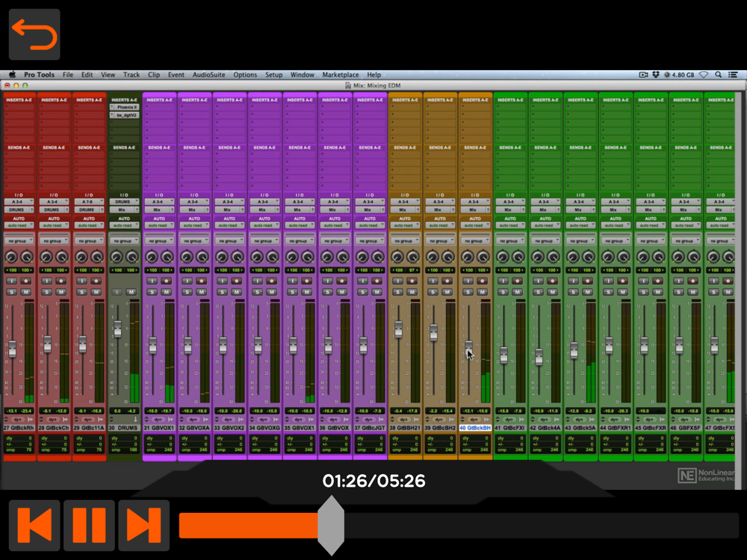Click the track type arrows on 39 GtBcBH2
The image size is (747, 560).
click(428, 420)
